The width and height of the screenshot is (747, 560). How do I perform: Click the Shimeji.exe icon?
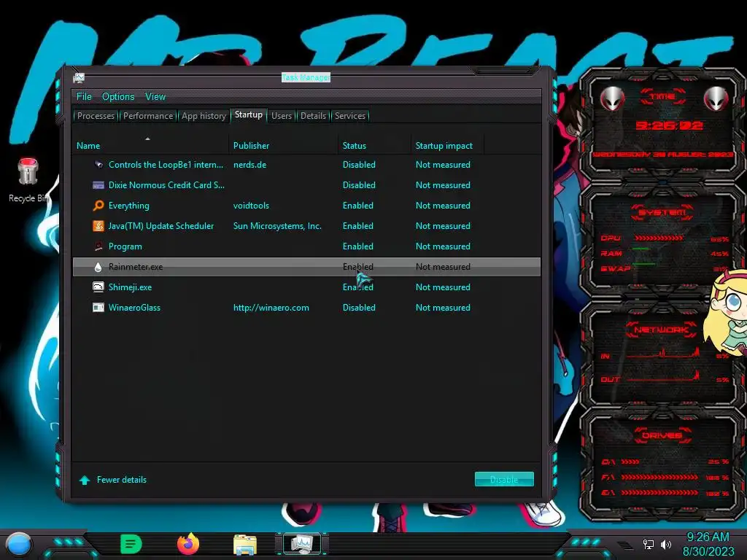click(x=98, y=287)
